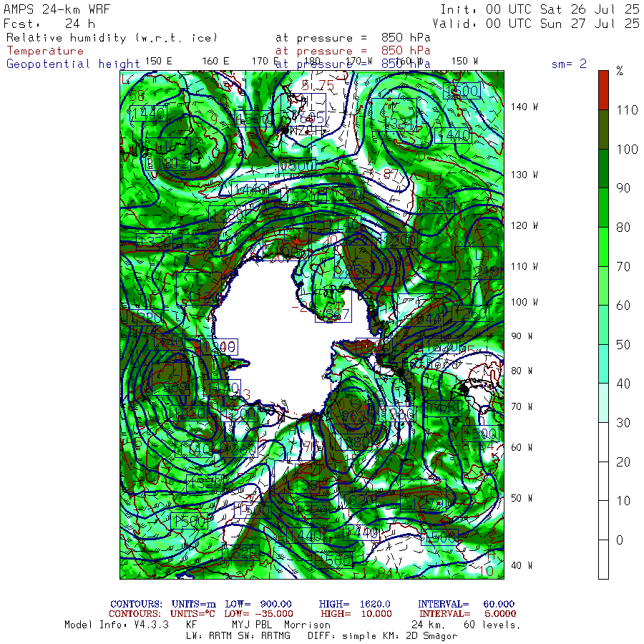The image size is (644, 644).
Task: Click the 'Fcst: 24 h' forecast hour text
Action: pyautogui.click(x=49, y=24)
